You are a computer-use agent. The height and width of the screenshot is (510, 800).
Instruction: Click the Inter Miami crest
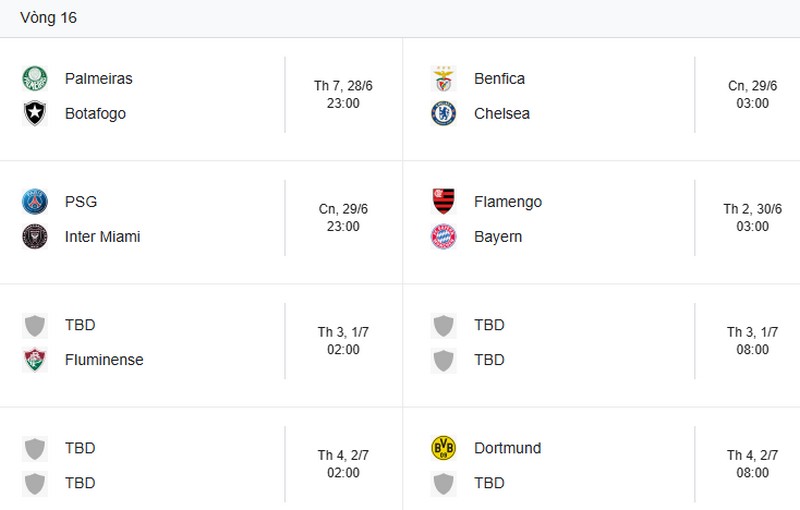tap(35, 237)
